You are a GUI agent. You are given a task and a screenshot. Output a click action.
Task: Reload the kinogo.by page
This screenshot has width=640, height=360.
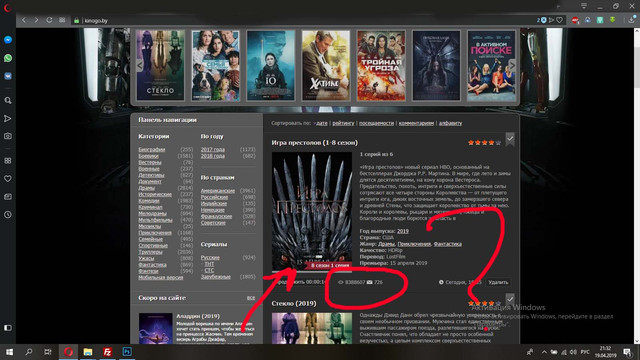pos(49,20)
